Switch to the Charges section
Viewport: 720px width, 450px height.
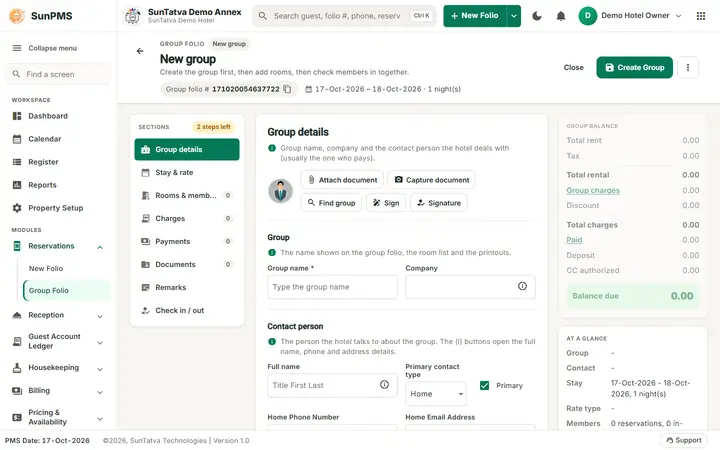pos(187,218)
